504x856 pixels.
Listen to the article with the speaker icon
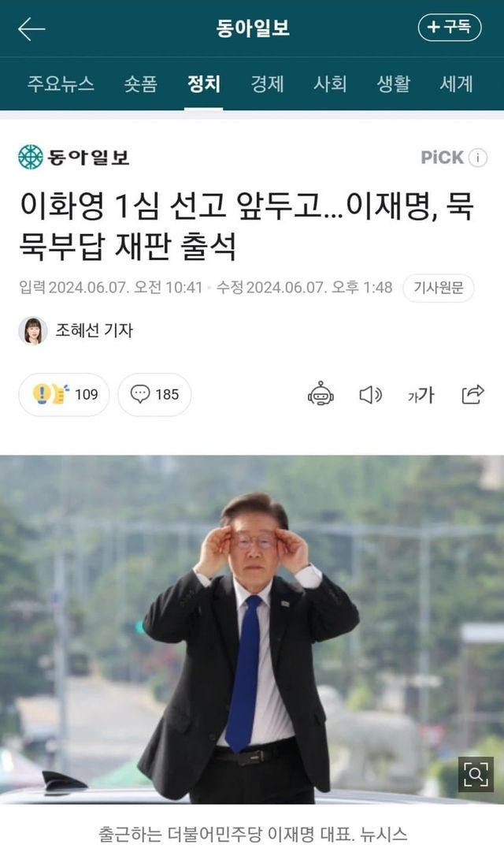tap(370, 395)
